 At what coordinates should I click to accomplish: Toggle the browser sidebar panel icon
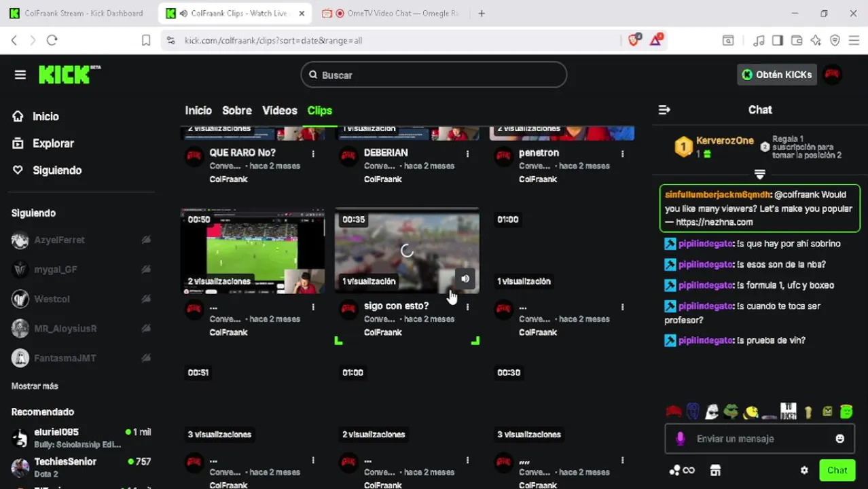click(x=778, y=41)
